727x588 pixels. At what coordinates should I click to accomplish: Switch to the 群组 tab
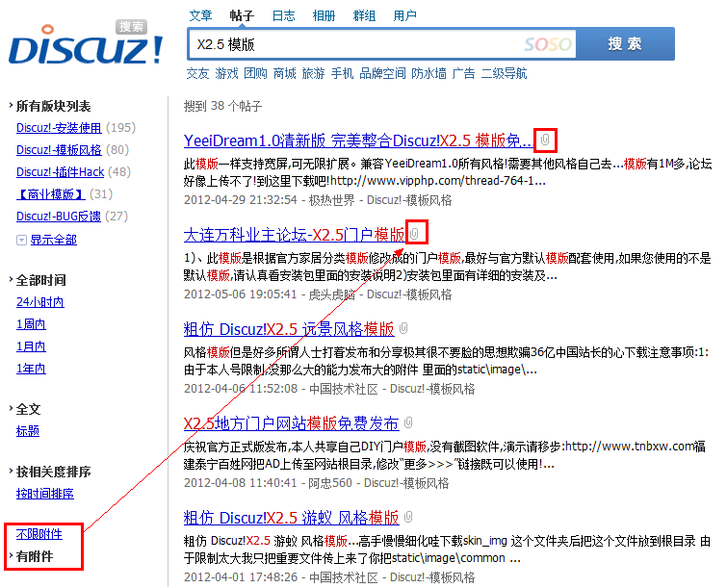364,15
